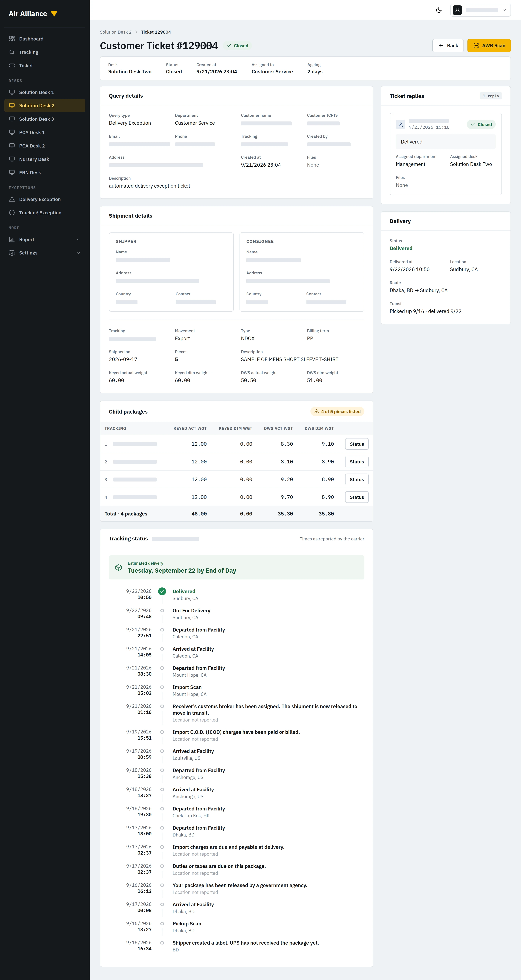The image size is (521, 980).
Task: Click the Delivery Exception query type value
Action: point(130,123)
